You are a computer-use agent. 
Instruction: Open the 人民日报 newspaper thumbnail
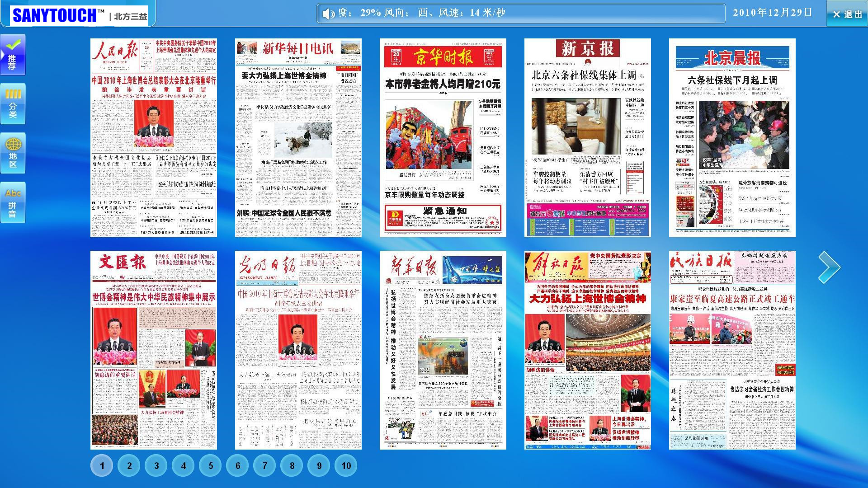click(154, 138)
